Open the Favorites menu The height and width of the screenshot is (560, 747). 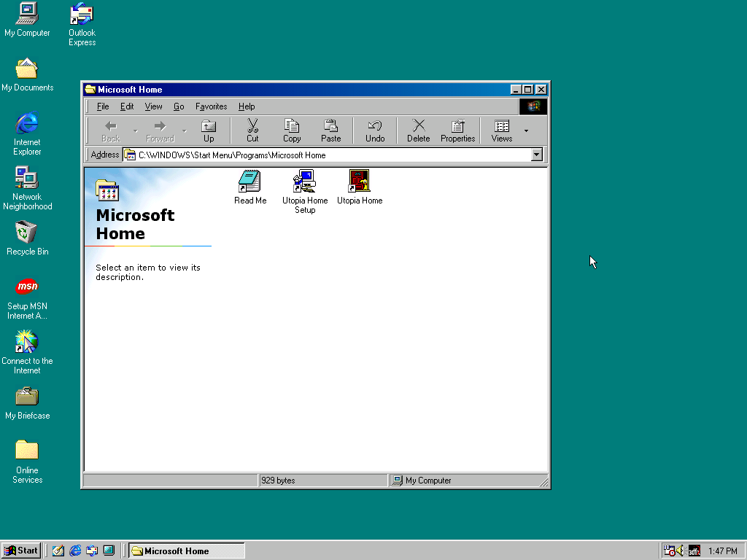click(x=211, y=106)
